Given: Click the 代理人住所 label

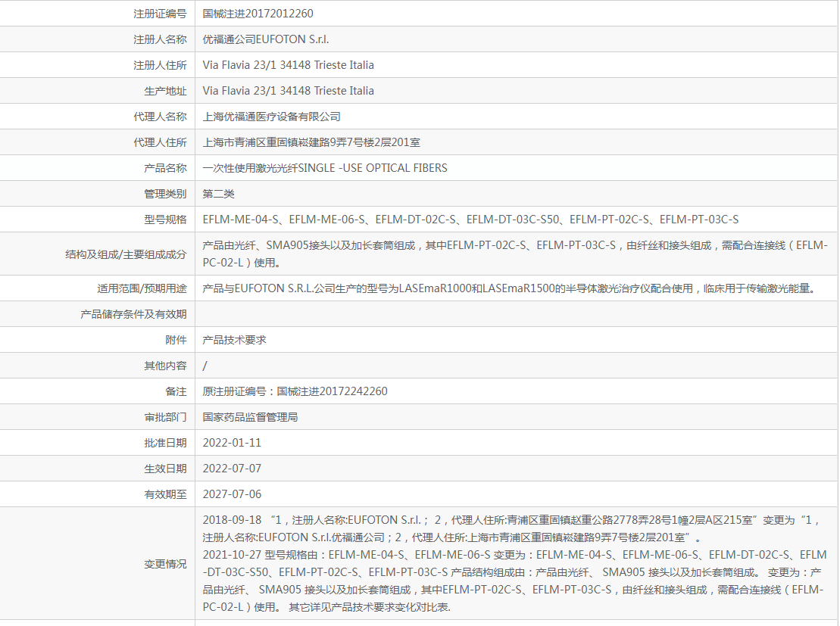Looking at the screenshot, I should tap(160, 142).
